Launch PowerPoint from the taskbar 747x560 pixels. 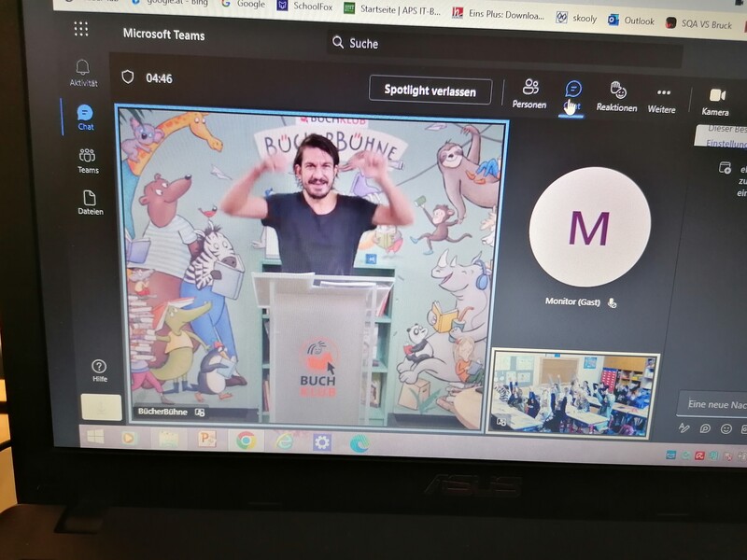(x=207, y=439)
